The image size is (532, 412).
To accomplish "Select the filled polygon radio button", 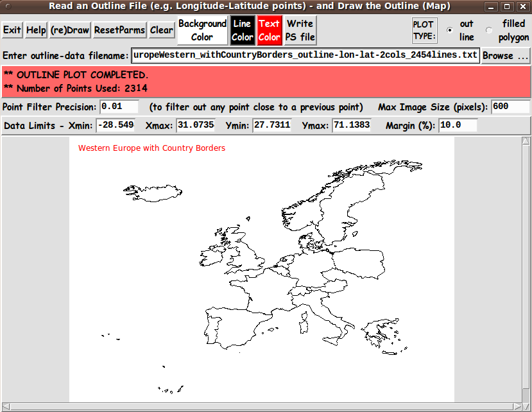I will coord(489,30).
